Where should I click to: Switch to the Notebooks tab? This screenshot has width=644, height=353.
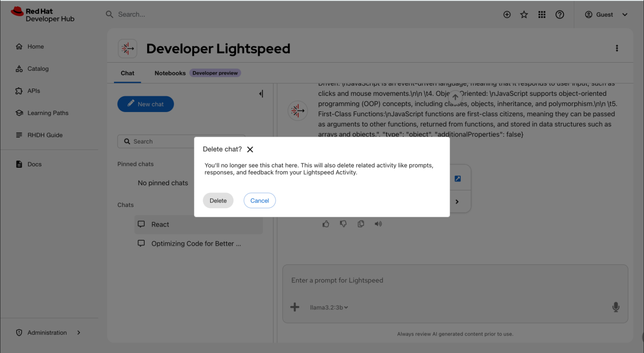coord(170,73)
